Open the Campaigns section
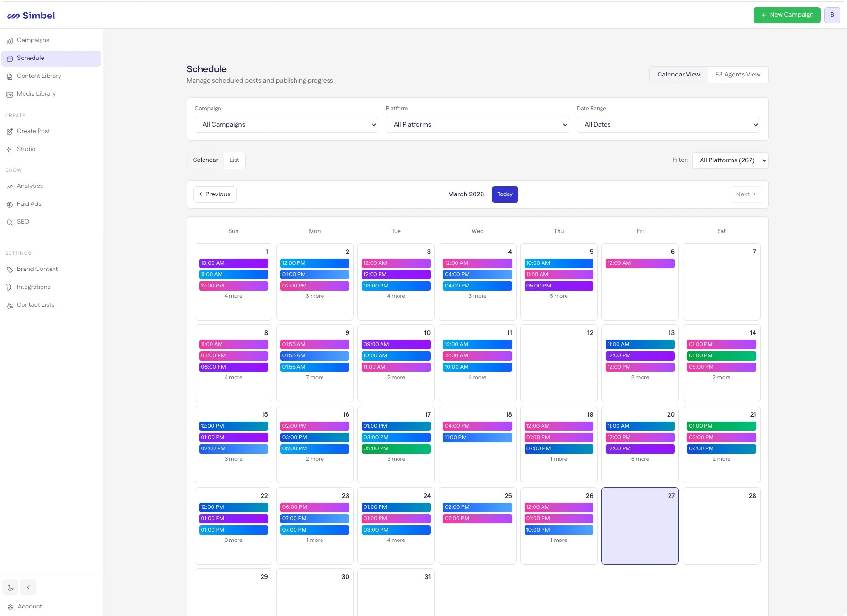 (x=33, y=40)
